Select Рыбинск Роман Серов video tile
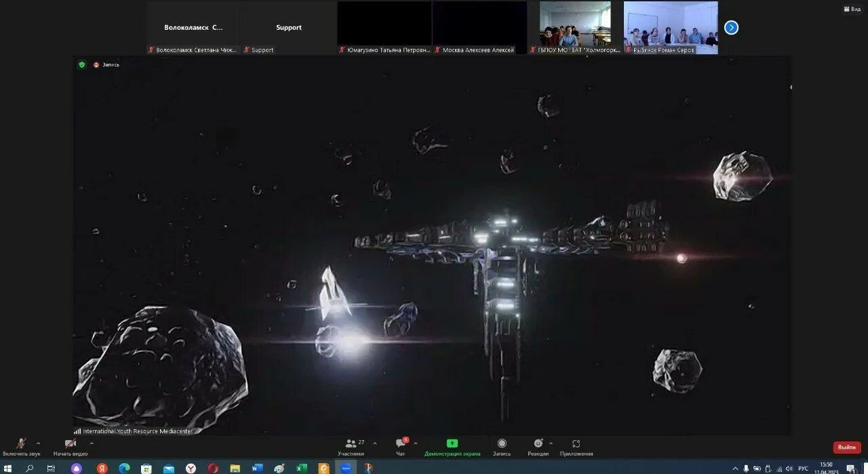Image resolution: width=868 pixels, height=474 pixels. coord(671,27)
